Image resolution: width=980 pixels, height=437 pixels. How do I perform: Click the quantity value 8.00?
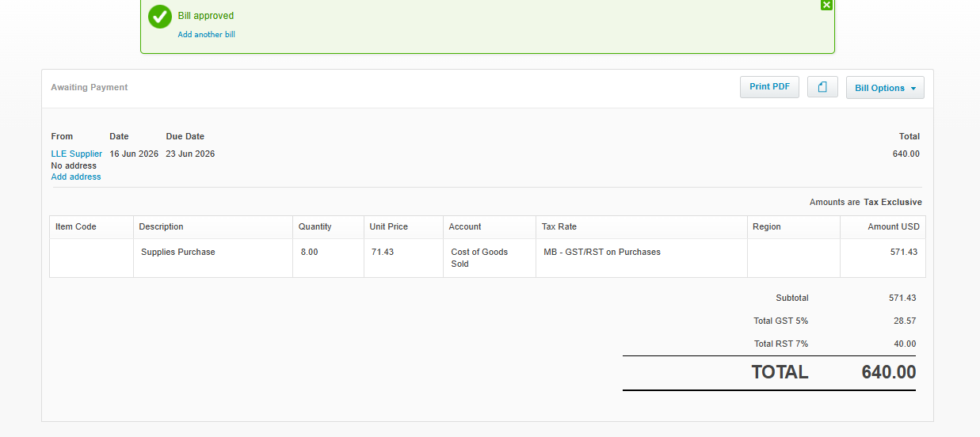[x=310, y=252]
